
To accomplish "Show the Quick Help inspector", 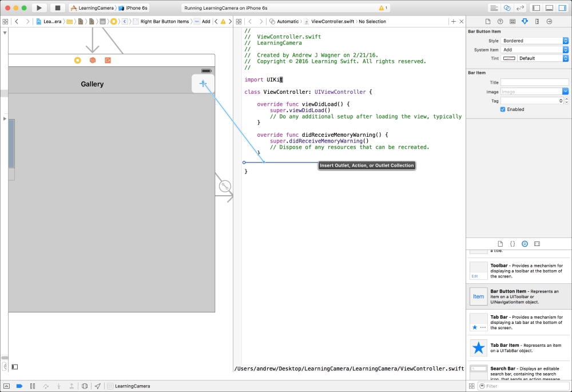I will coord(500,21).
